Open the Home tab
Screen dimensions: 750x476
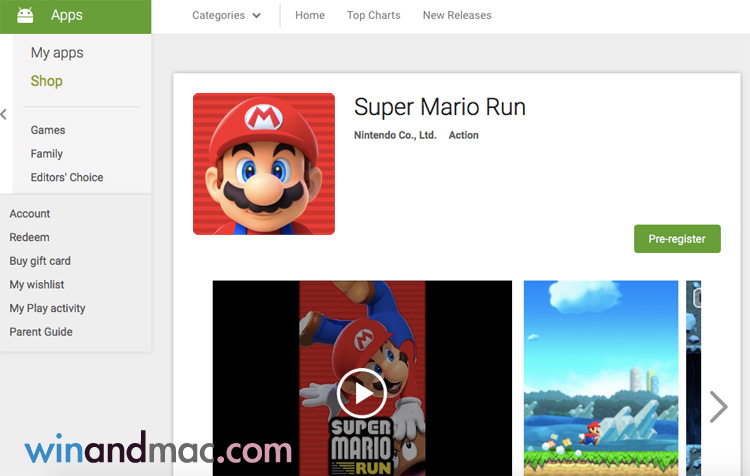click(310, 16)
